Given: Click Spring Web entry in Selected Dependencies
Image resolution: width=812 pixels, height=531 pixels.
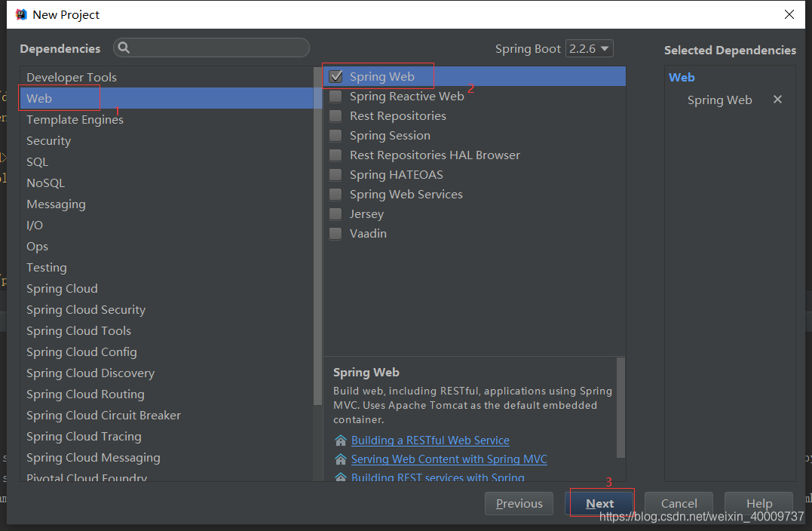Looking at the screenshot, I should 719,100.
